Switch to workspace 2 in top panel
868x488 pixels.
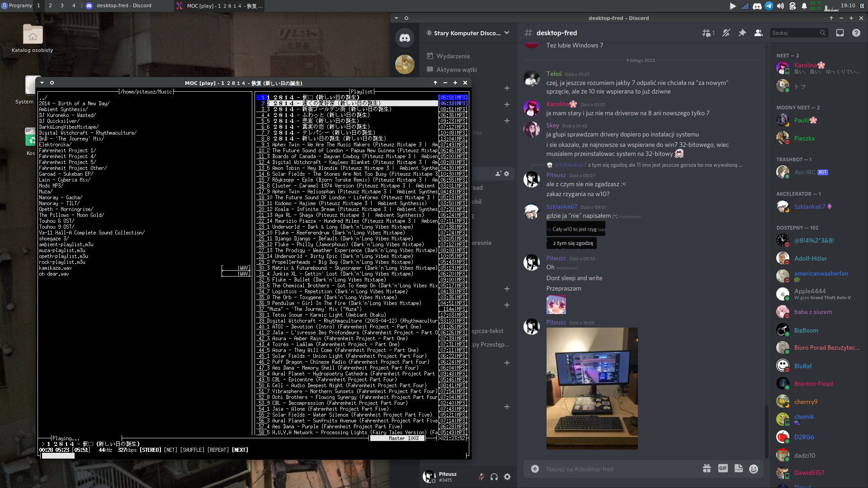tap(50, 5)
